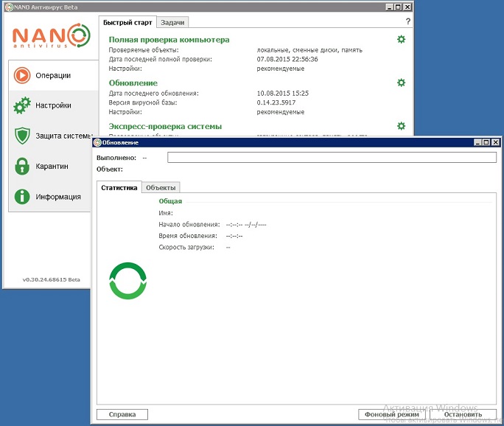Click the Операции play icon in sidebar
Viewport: 504px width, 426px height.
(x=22, y=75)
